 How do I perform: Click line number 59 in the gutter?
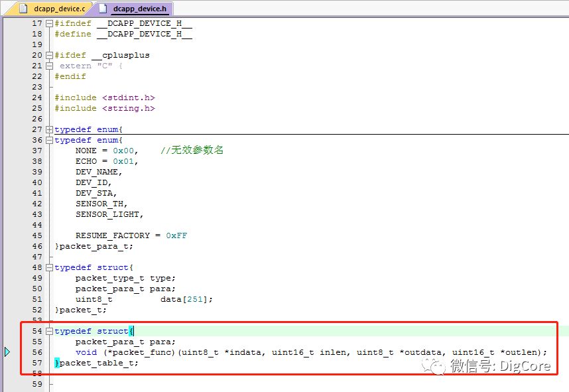click(37, 384)
